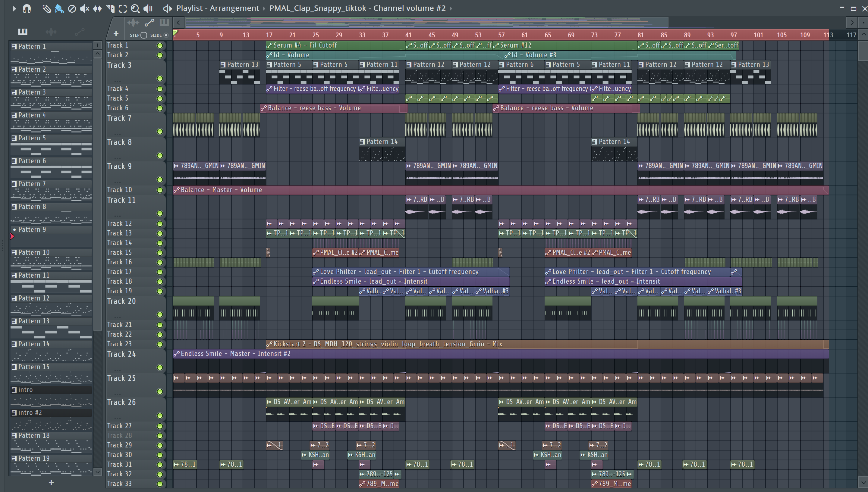Screen dimensions: 868x492
Task: Open PMAL_Clap_Snappy_tiktok Channel volume #2 breadcrumb
Action: coord(357,8)
